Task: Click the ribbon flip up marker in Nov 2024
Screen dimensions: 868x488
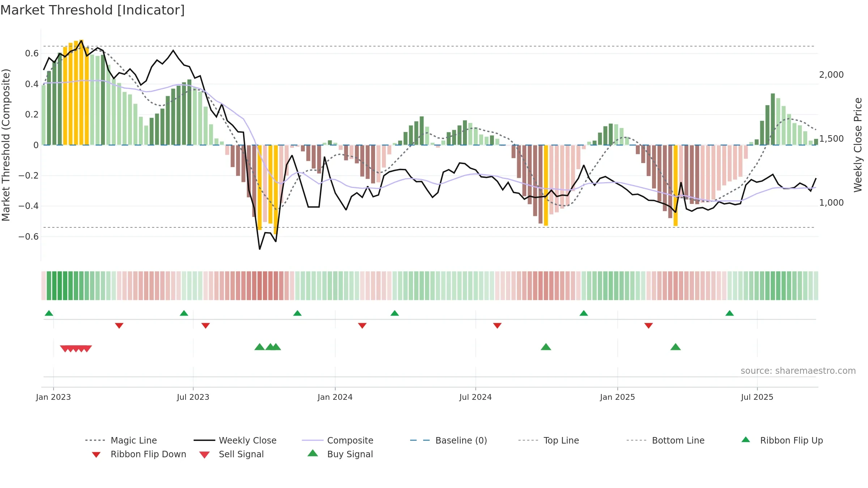Action: coord(584,313)
